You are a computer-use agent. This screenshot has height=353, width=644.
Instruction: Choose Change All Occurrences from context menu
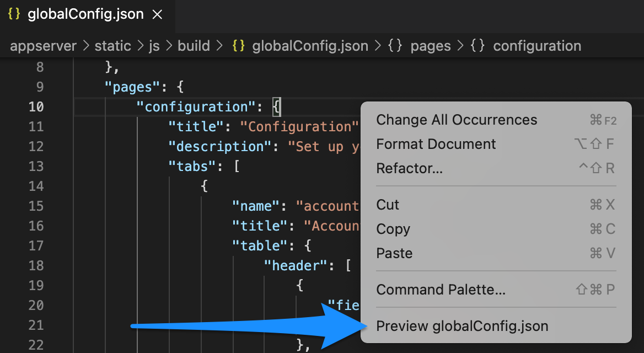[x=496, y=120]
